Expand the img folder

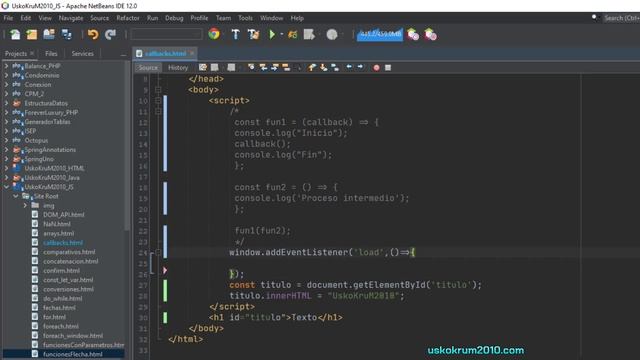25,205
